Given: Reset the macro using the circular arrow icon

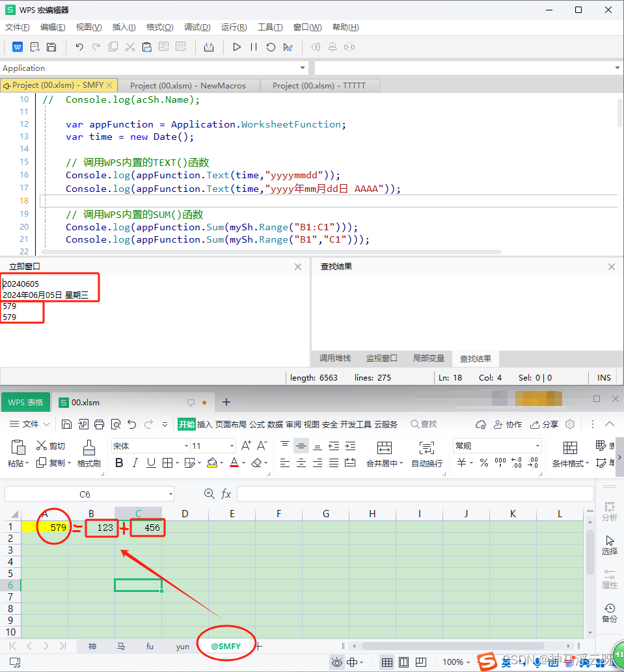Looking at the screenshot, I should click(x=269, y=47).
